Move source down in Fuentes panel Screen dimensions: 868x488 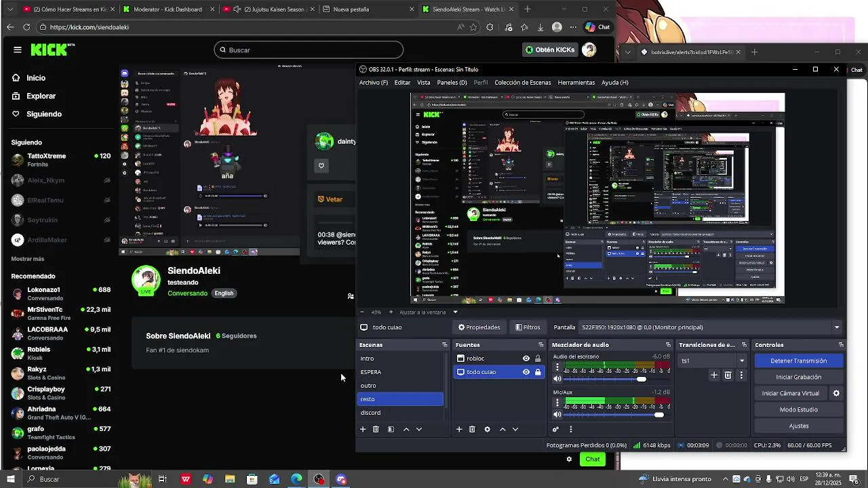pyautogui.click(x=515, y=429)
